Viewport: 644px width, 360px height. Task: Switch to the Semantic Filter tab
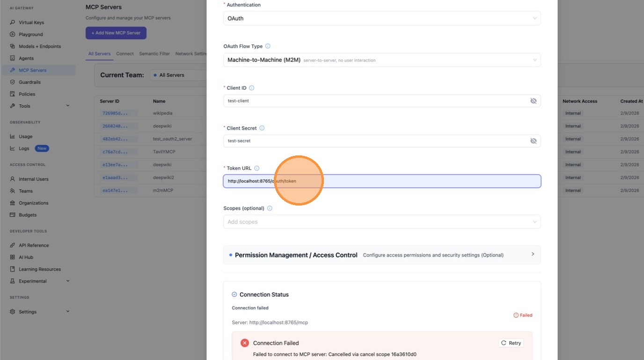[x=154, y=54]
